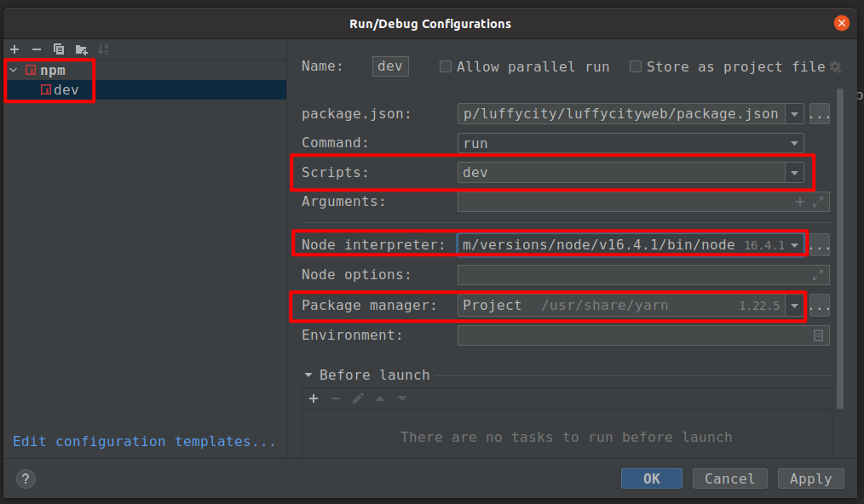Remove the selected configuration
Screen dimensions: 864x504
(x=37, y=49)
